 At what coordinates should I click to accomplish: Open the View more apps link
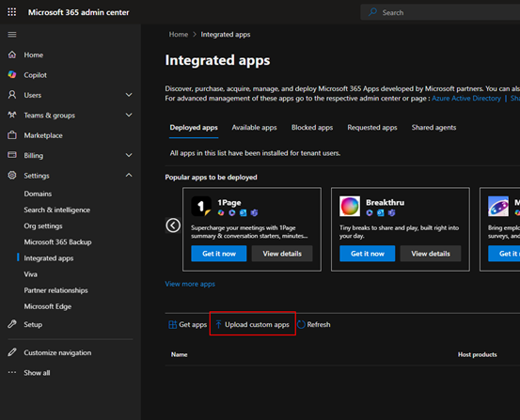coord(190,284)
